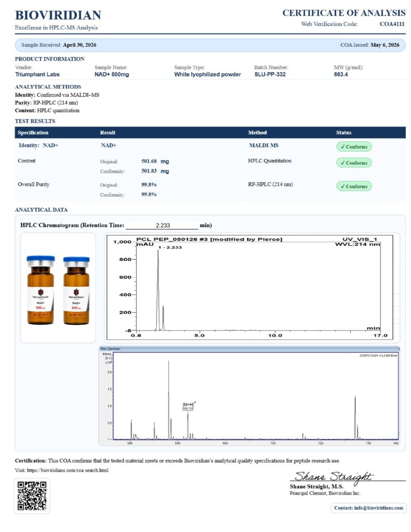Click the retention time field 2.233
The height and width of the screenshot is (532, 411).
click(x=162, y=225)
